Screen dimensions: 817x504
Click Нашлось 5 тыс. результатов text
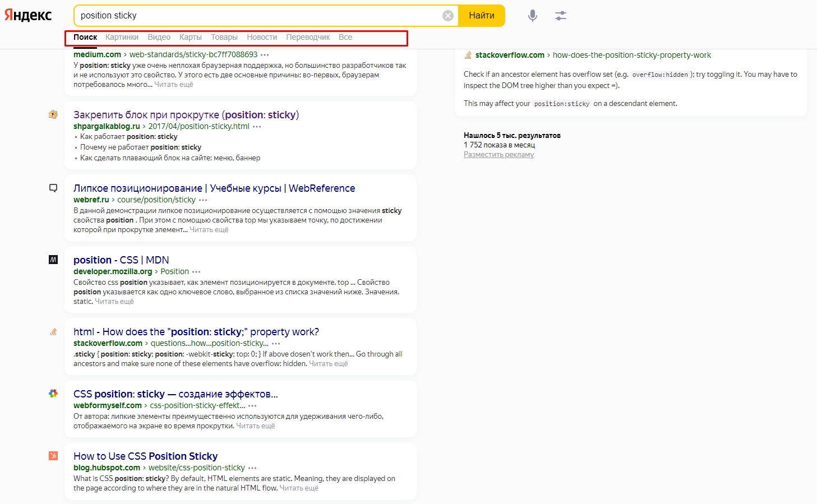pyautogui.click(x=512, y=136)
